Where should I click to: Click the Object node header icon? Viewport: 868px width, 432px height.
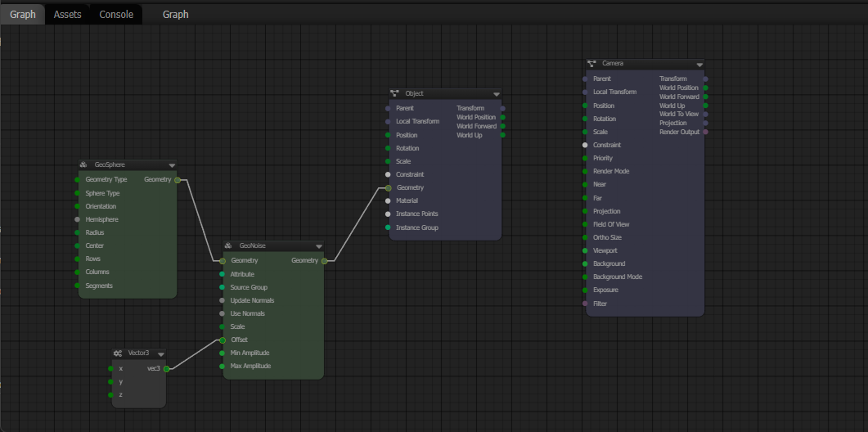(394, 94)
